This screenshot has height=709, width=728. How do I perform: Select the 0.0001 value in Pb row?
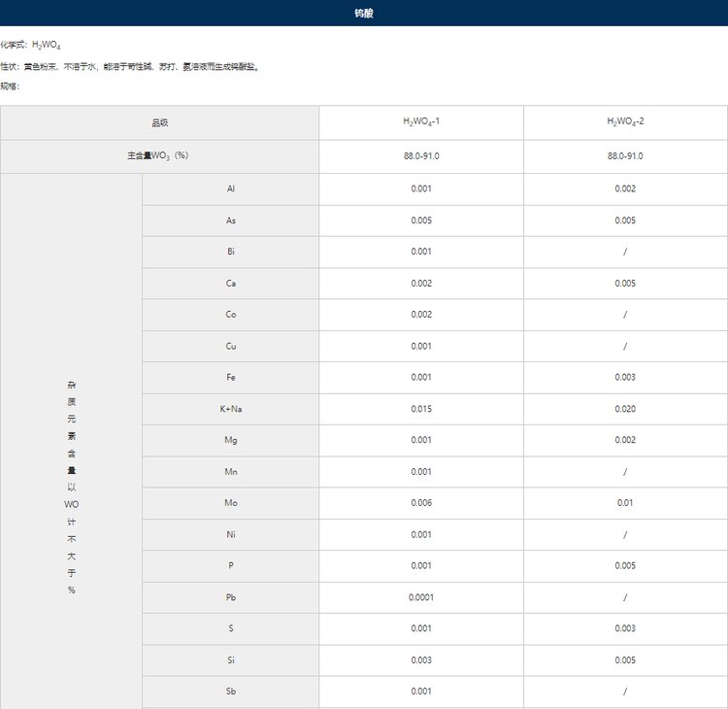421,597
